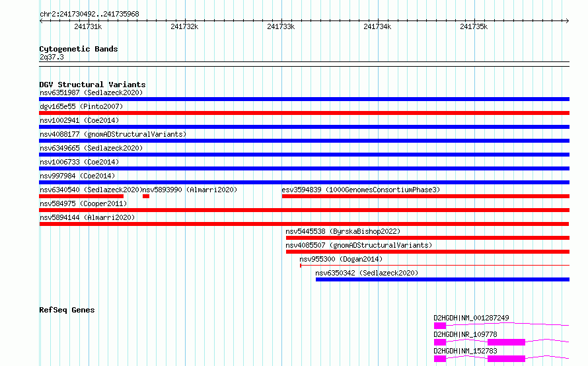The width and height of the screenshot is (588, 366).
Task: Select the dgv165e55 (Pinto2007) label
Action: pyautogui.click(x=81, y=106)
